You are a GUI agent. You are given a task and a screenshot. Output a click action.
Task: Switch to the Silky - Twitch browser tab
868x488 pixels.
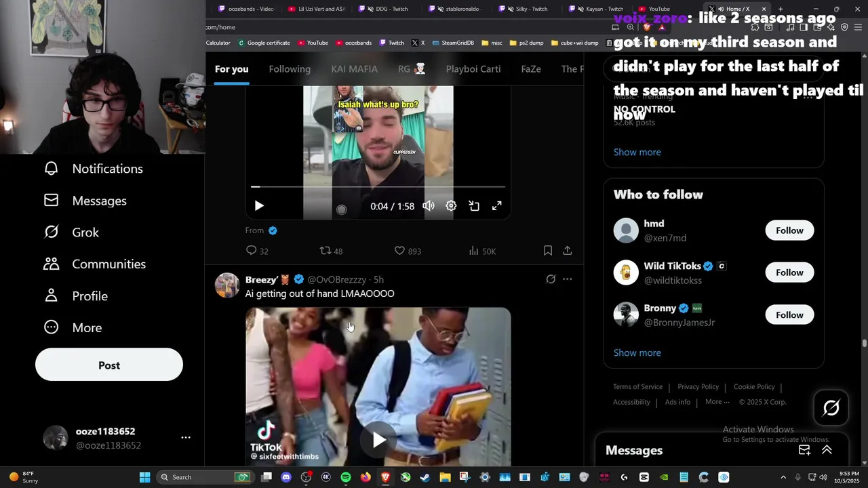pyautogui.click(x=527, y=9)
